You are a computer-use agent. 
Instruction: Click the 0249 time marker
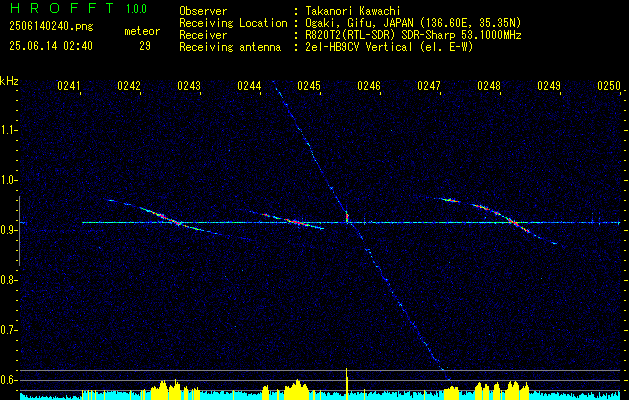pyautogui.click(x=549, y=86)
